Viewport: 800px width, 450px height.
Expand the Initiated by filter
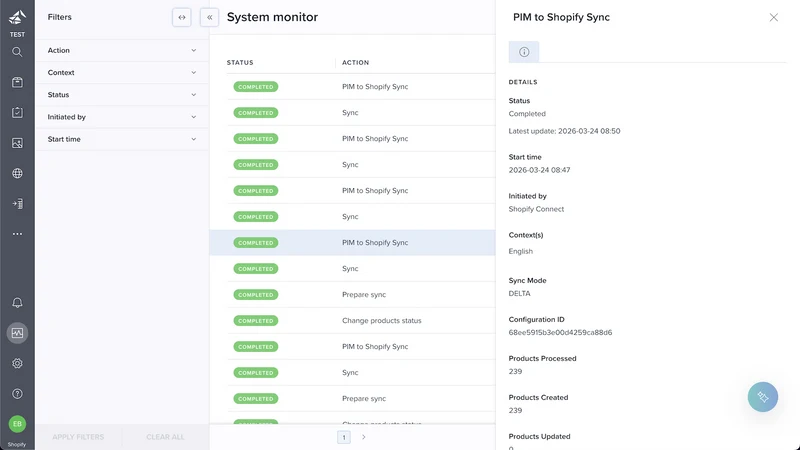click(122, 117)
